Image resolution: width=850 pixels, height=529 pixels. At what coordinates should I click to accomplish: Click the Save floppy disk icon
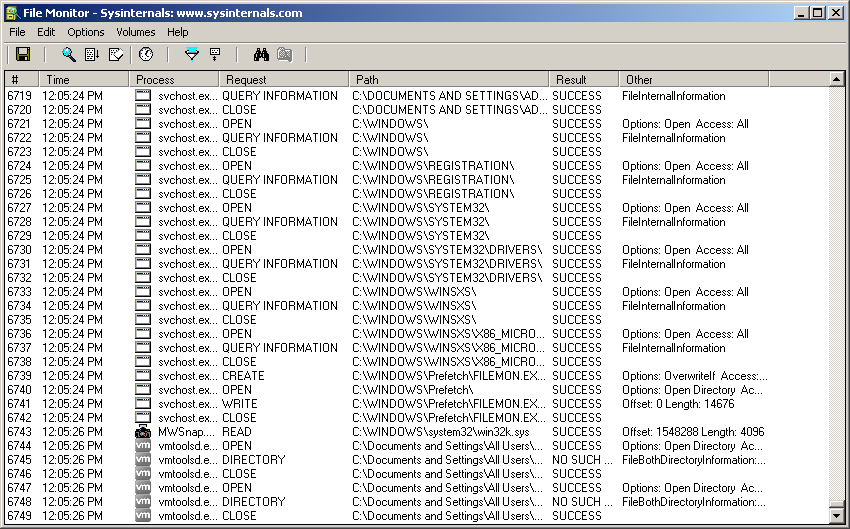click(23, 55)
